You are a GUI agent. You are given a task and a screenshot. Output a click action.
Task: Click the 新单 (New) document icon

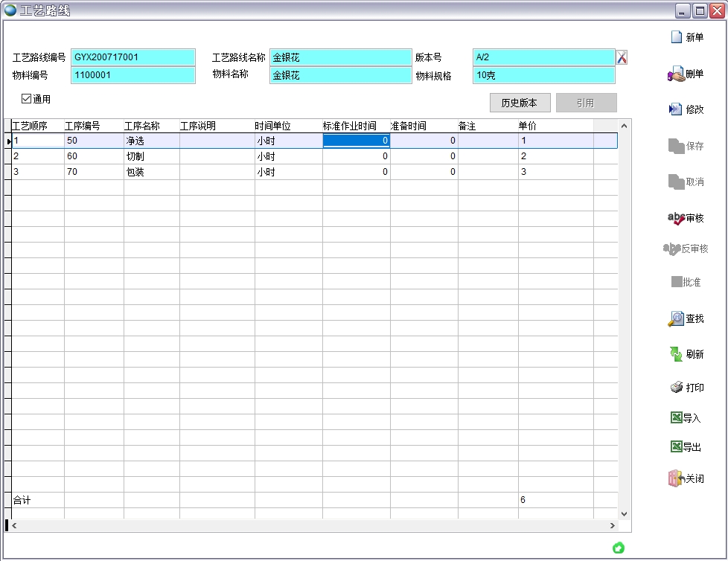coord(677,37)
